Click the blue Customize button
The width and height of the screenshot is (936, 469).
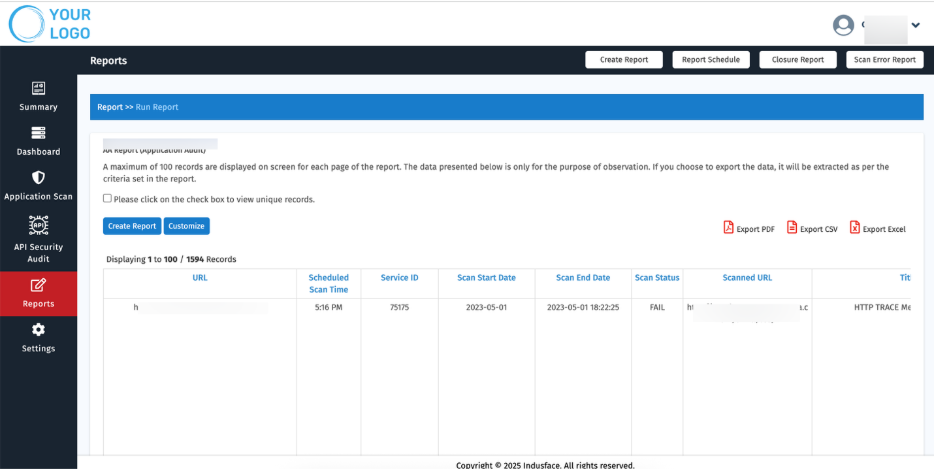[x=186, y=226]
